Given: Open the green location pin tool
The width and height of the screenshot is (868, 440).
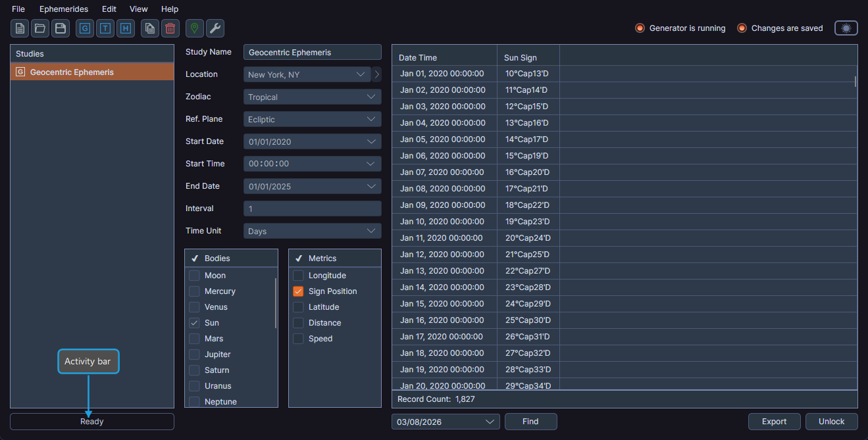Looking at the screenshot, I should coord(194,28).
